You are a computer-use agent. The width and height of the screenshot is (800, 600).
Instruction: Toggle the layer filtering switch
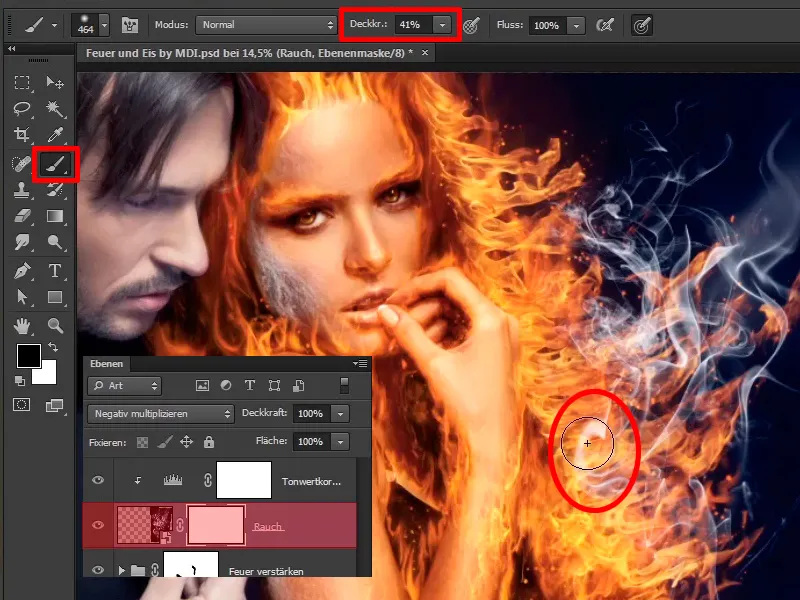click(345, 386)
